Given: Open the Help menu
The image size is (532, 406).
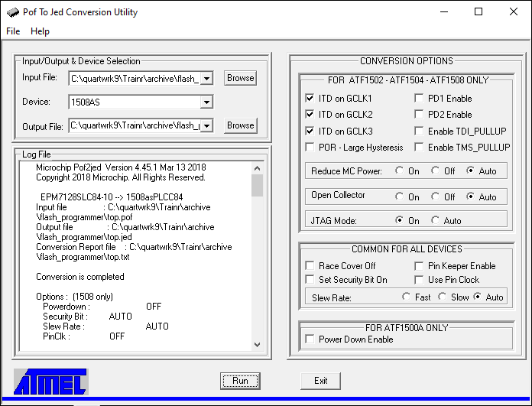Looking at the screenshot, I should coord(40,31).
